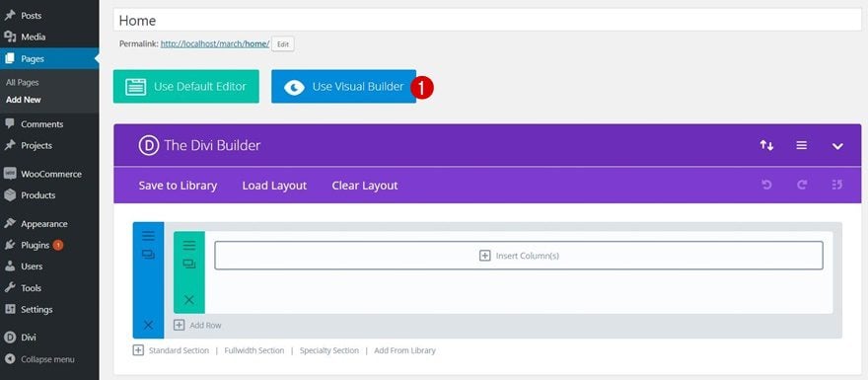This screenshot has width=868, height=380.
Task: Open blue section settings menu icon
Action: pyautogui.click(x=148, y=236)
